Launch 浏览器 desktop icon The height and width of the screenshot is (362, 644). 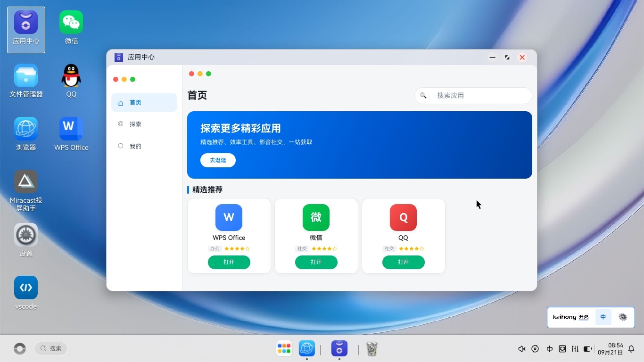coord(26,134)
